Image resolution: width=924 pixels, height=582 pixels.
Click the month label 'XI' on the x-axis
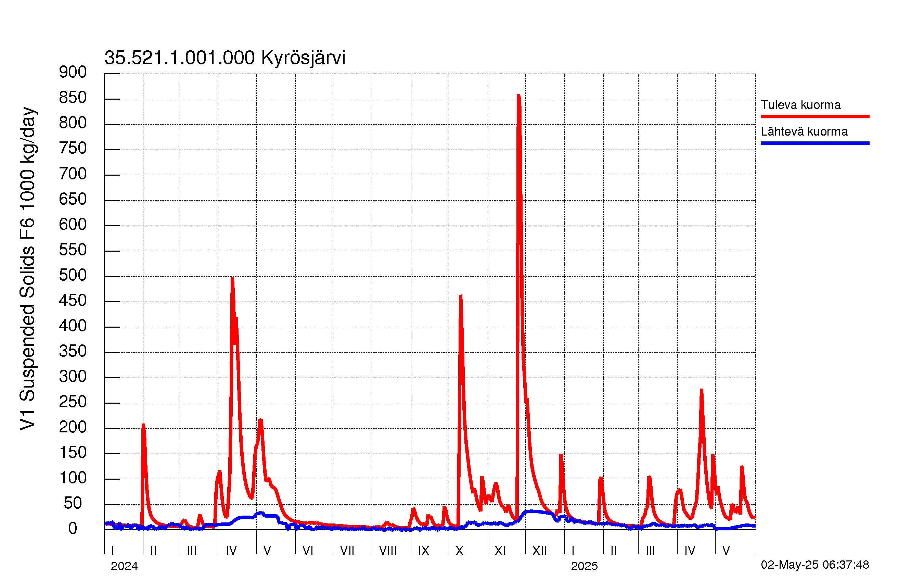(x=500, y=551)
